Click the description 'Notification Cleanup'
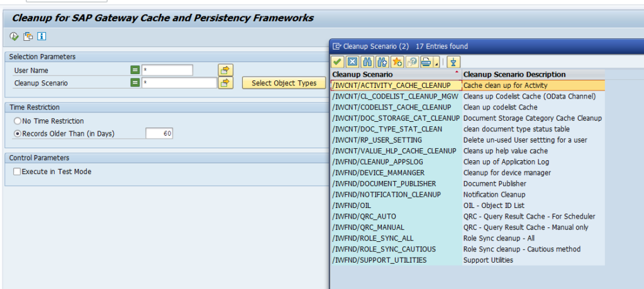Screen dimensions: 644x289 (x=494, y=195)
